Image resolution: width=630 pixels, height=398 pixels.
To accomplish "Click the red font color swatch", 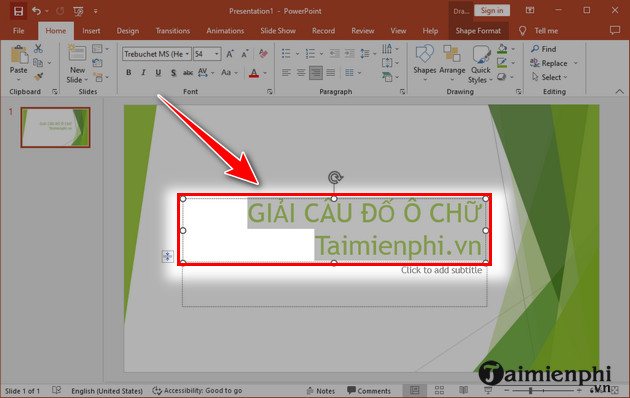I will coord(254,73).
